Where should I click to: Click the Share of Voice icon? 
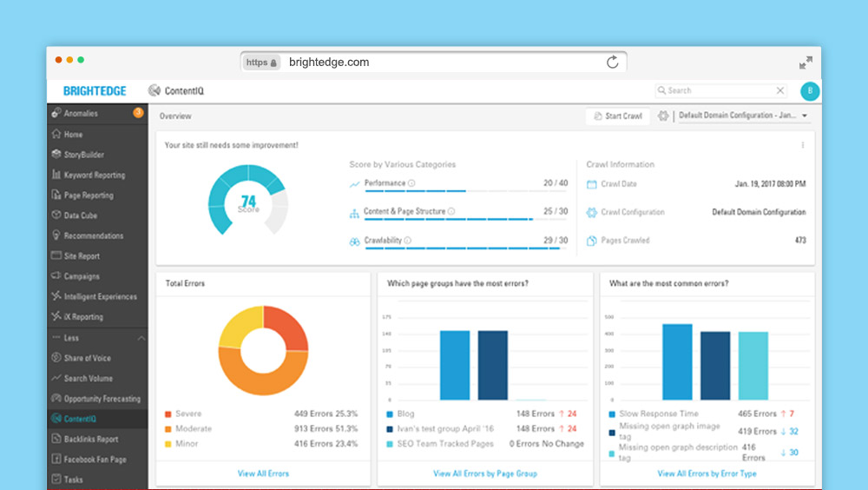tap(56, 358)
